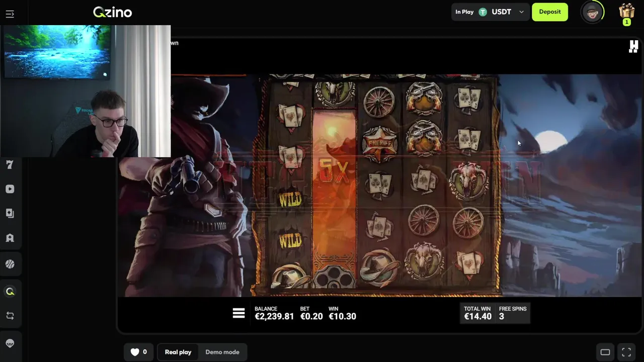Image resolution: width=644 pixels, height=362 pixels.
Task: Open the card games sidebar icon
Action: coord(10,213)
